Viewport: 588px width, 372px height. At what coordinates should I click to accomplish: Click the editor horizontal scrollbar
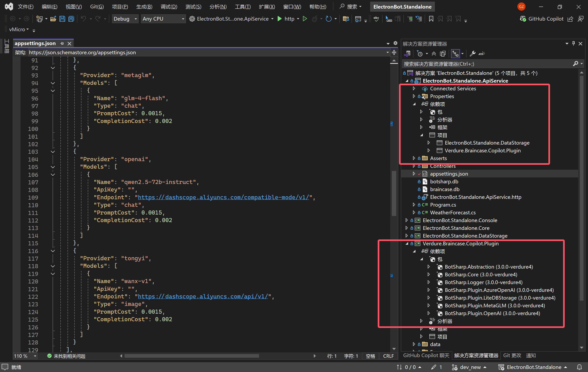pyautogui.click(x=192, y=356)
